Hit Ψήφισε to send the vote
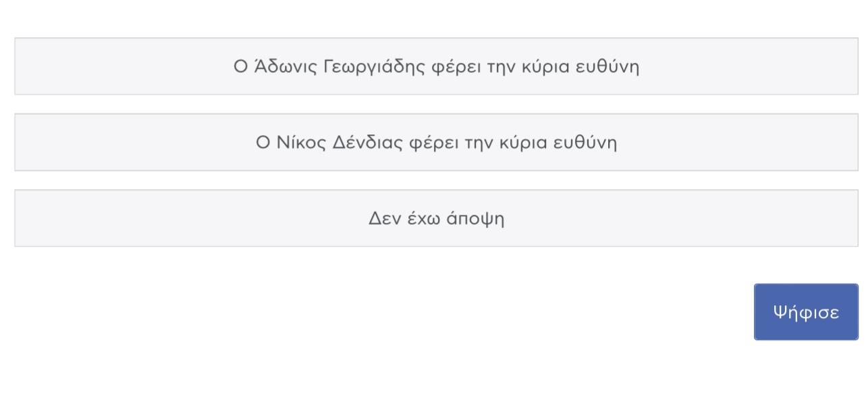Image resolution: width=868 pixels, height=408 pixels. point(806,312)
